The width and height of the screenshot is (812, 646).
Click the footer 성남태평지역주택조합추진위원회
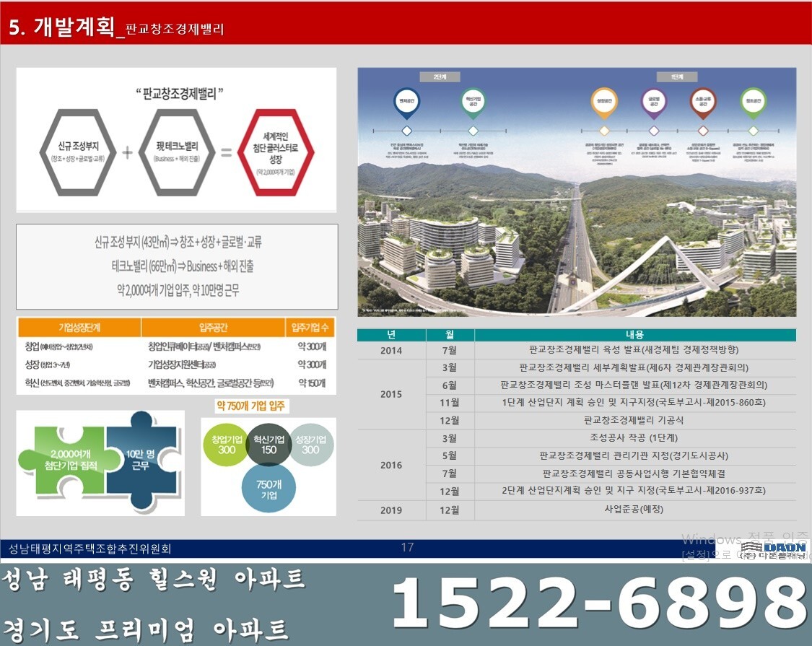pos(90,549)
